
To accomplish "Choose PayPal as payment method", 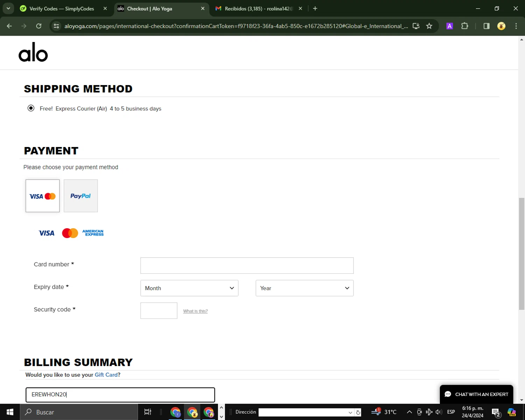I will [80, 196].
